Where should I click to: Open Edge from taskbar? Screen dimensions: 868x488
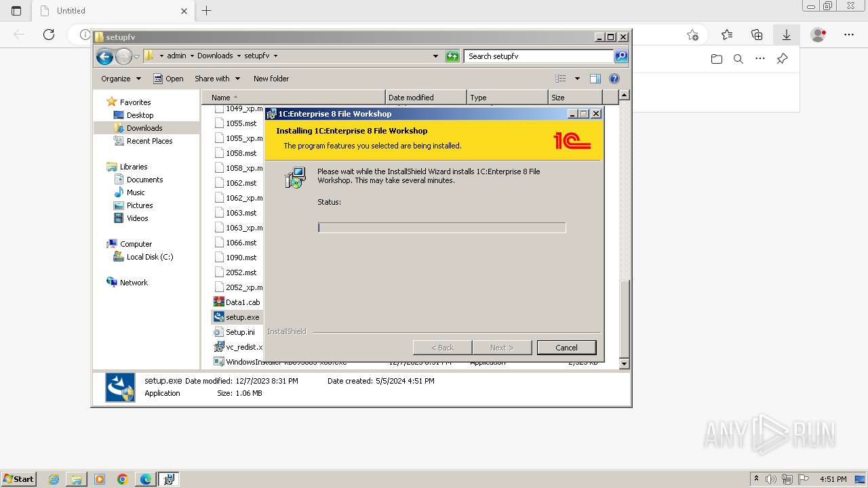click(146, 479)
